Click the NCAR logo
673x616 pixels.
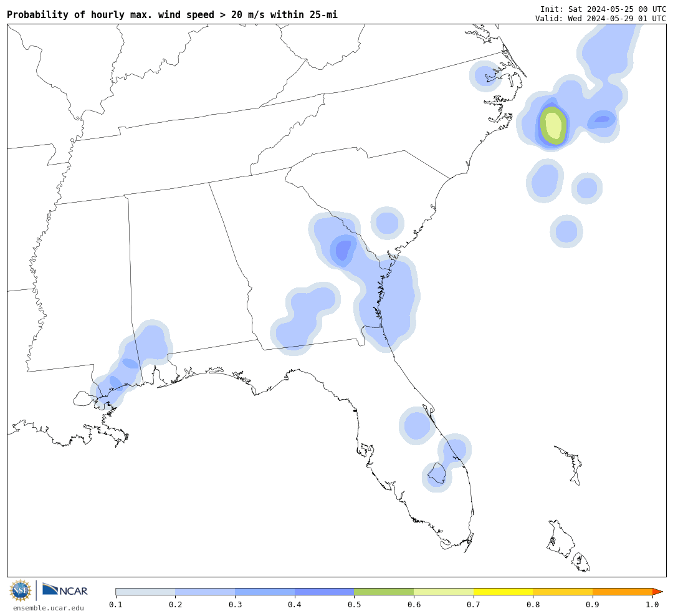[65, 590]
